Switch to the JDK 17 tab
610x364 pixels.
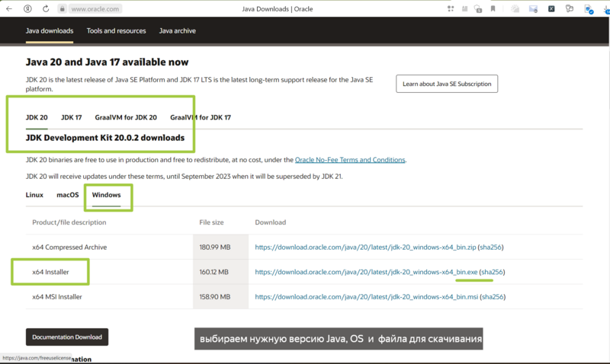[x=71, y=117]
